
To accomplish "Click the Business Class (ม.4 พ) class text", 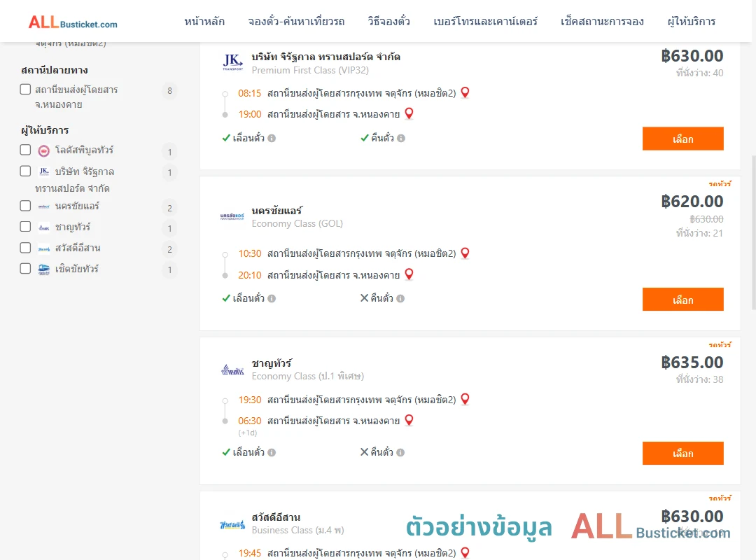I will (297, 530).
